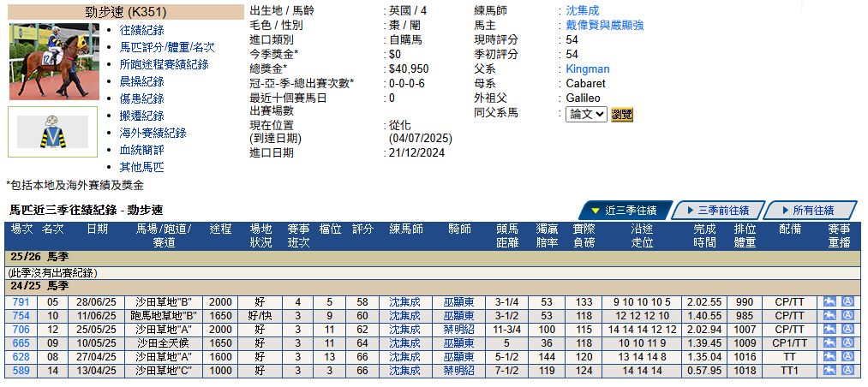Open owner 戴偉賢與嚴顯強 link

(x=604, y=26)
